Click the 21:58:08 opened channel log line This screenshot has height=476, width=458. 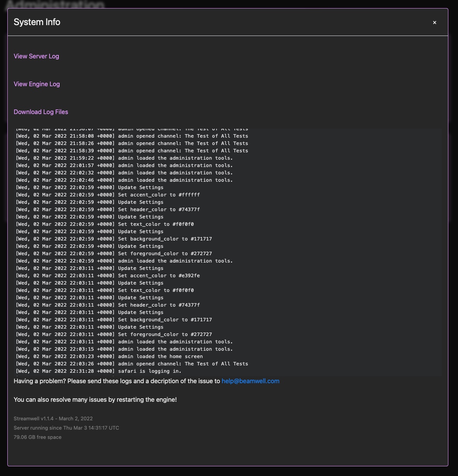(x=132, y=136)
